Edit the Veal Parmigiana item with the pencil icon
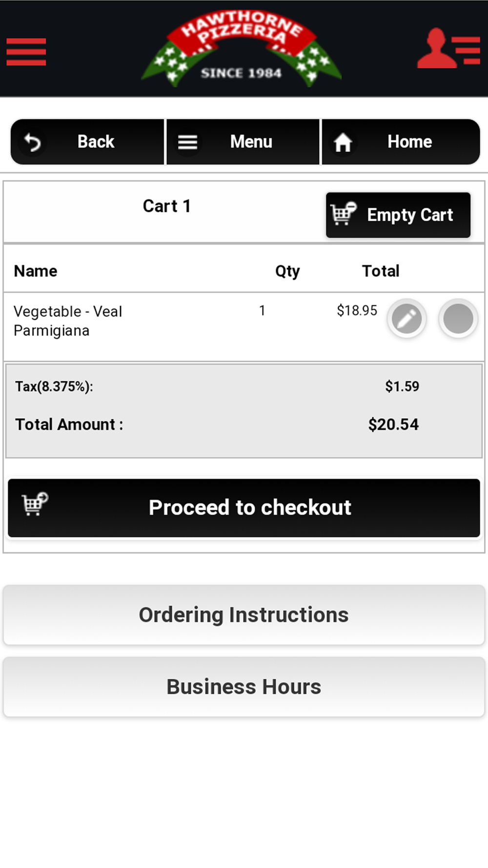Image resolution: width=488 pixels, height=868 pixels. [x=407, y=319]
